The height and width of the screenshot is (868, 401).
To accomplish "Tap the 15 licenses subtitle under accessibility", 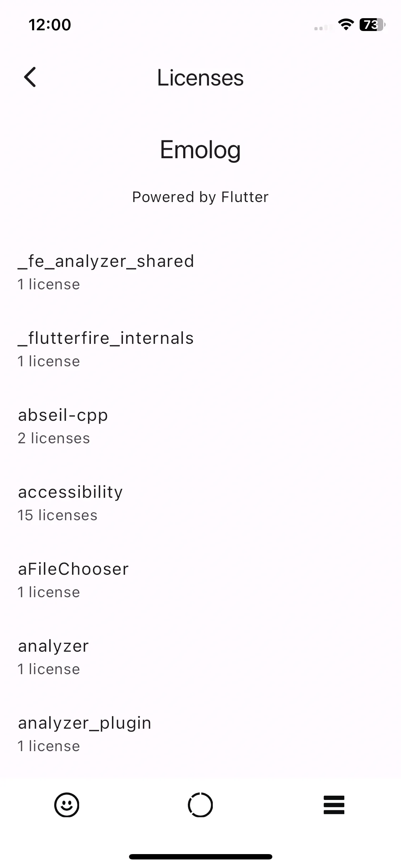I will [x=57, y=515].
